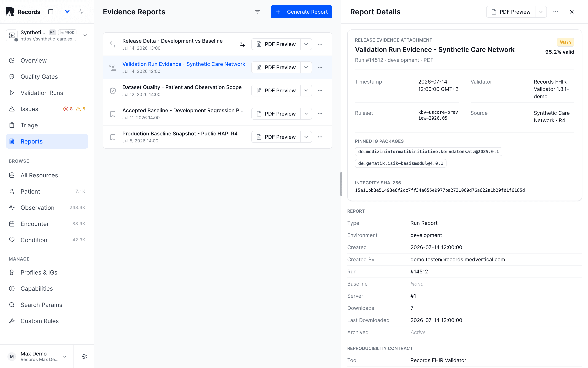Open Capabilities page
Image resolution: width=588 pixels, height=368 pixels.
(x=47, y=289)
